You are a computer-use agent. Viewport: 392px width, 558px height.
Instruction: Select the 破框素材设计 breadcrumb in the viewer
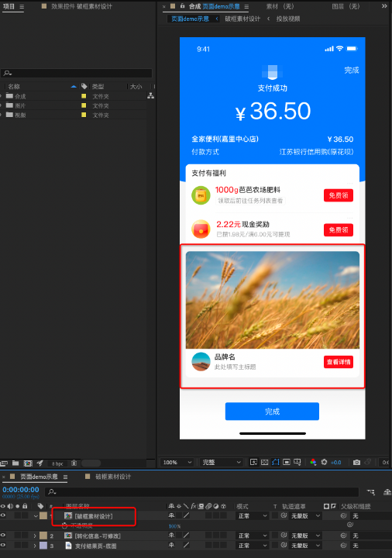pyautogui.click(x=242, y=19)
